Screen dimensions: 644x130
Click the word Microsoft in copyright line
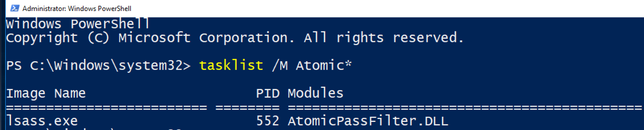[154, 38]
